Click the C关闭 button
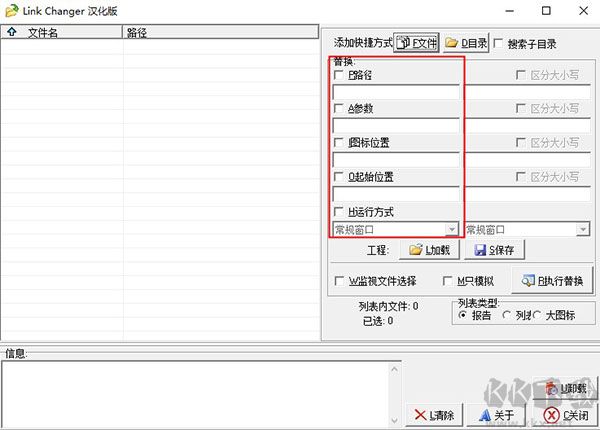This screenshot has height=430, width=600. pyautogui.click(x=566, y=415)
